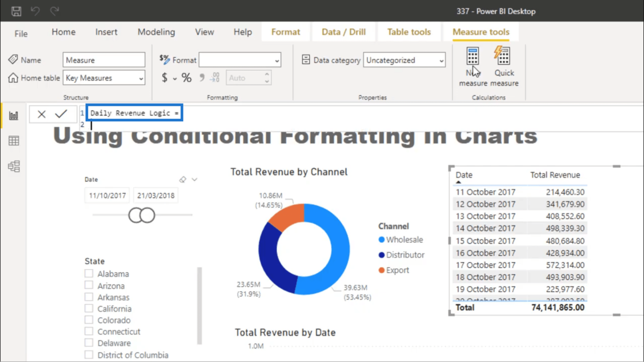Expand the currency symbol dropdown arrow
The height and width of the screenshot is (362, 644).
(175, 79)
